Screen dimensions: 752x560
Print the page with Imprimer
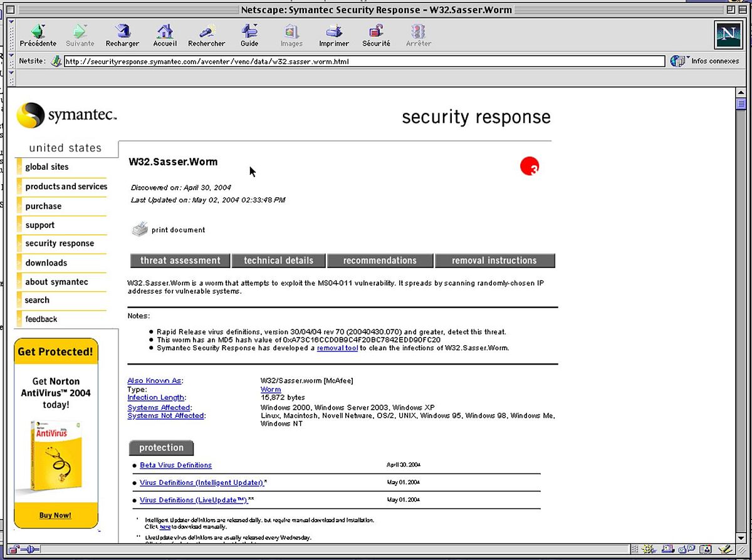click(x=334, y=35)
